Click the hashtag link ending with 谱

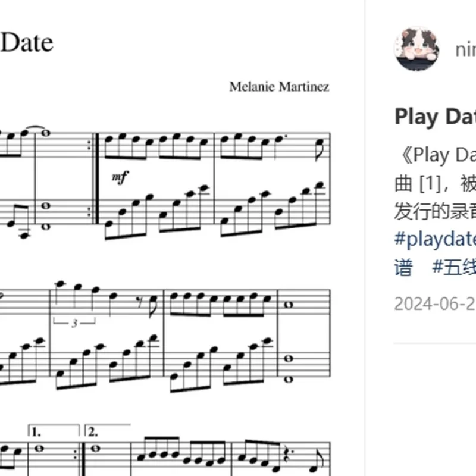click(x=403, y=267)
